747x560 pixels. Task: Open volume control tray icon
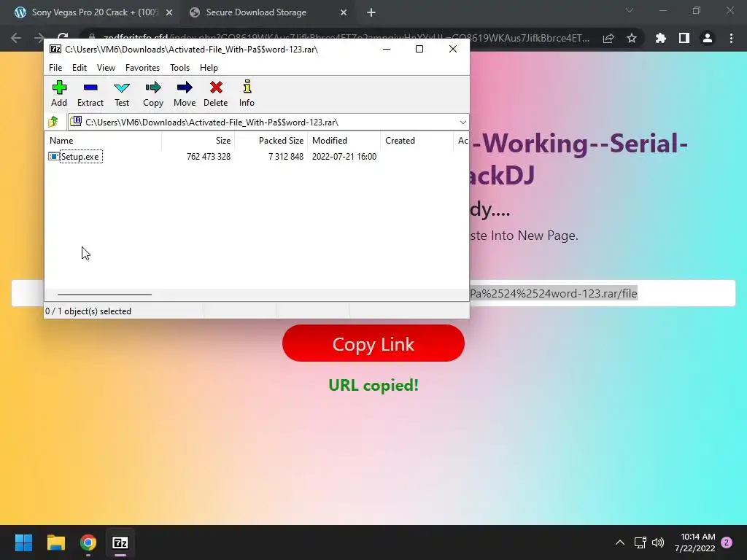click(x=658, y=542)
